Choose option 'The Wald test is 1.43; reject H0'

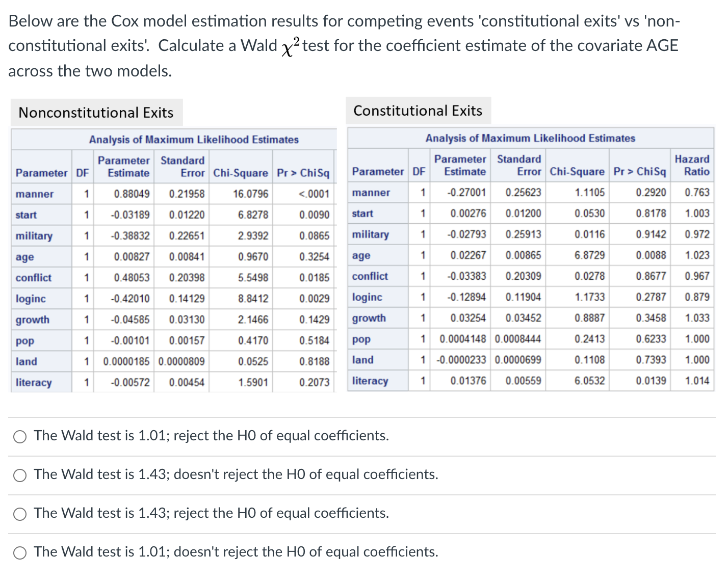coord(20,514)
